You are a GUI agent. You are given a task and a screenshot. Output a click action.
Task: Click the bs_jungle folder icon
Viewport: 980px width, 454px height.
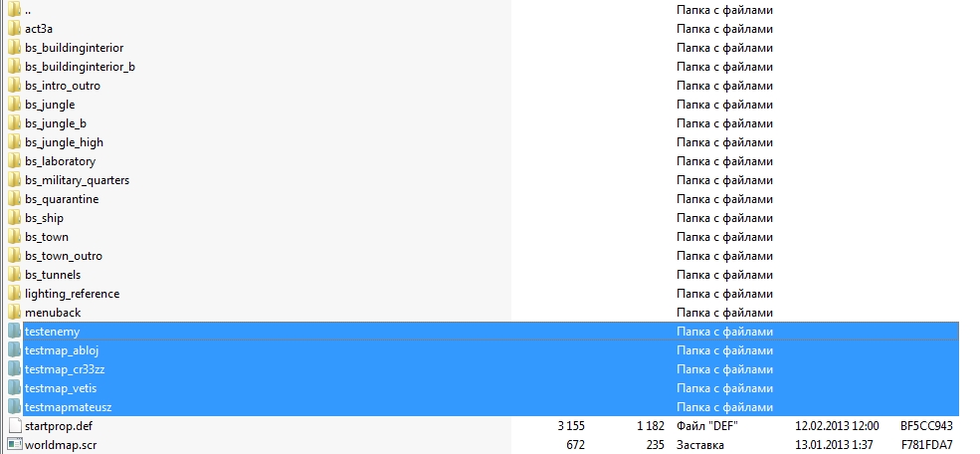click(15, 105)
